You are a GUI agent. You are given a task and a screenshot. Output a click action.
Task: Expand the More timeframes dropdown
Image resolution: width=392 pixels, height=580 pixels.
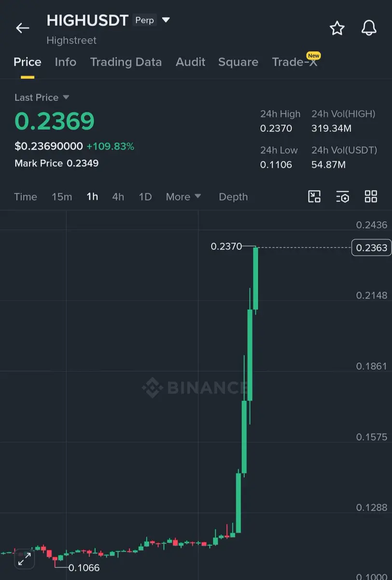pos(183,197)
